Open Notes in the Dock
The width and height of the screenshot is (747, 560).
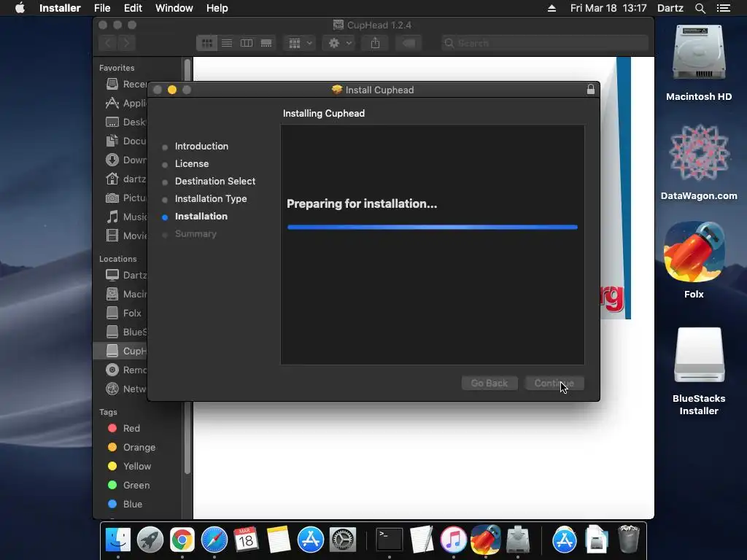tap(278, 540)
